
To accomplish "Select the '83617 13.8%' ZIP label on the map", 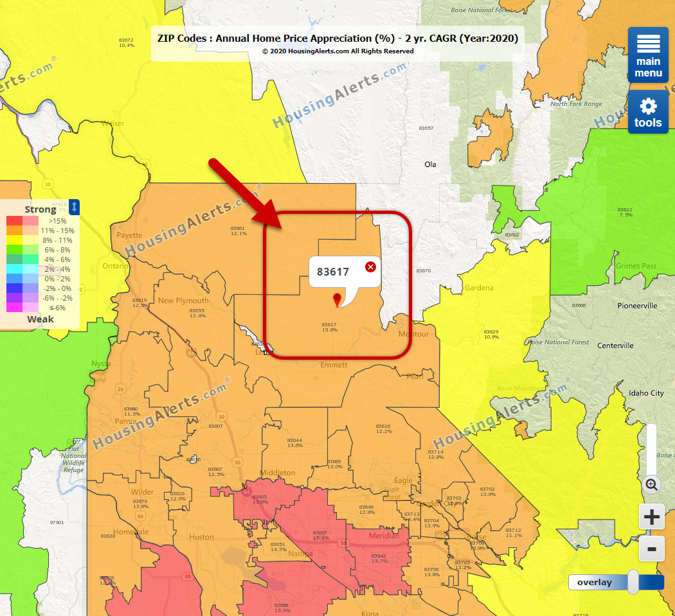I will point(329,328).
